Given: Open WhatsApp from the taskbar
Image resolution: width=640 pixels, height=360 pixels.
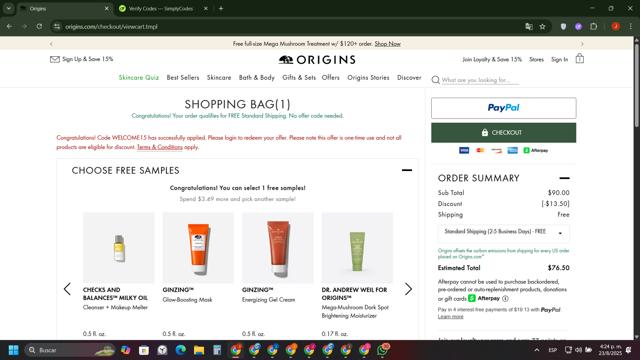Looking at the screenshot, I should tap(383, 350).
